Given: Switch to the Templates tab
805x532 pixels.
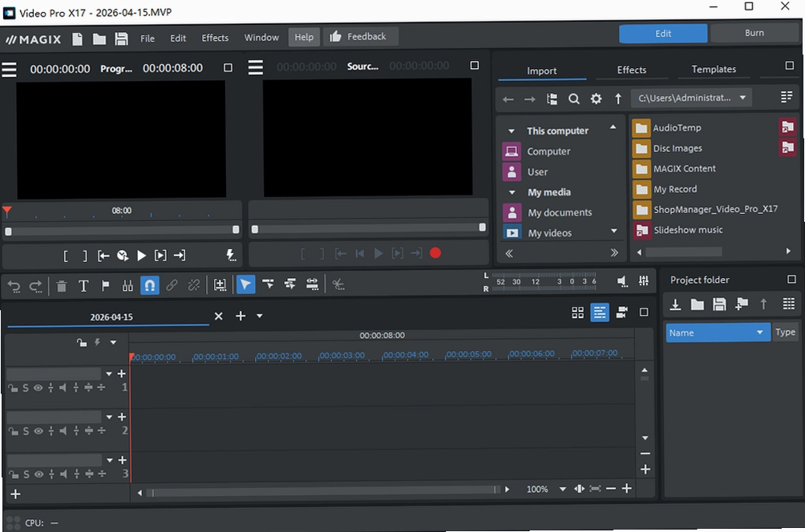Looking at the screenshot, I should pos(713,69).
